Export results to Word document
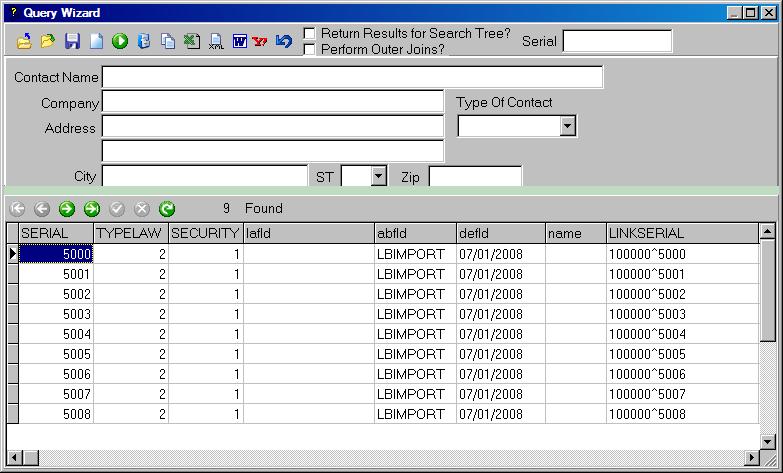 point(240,41)
